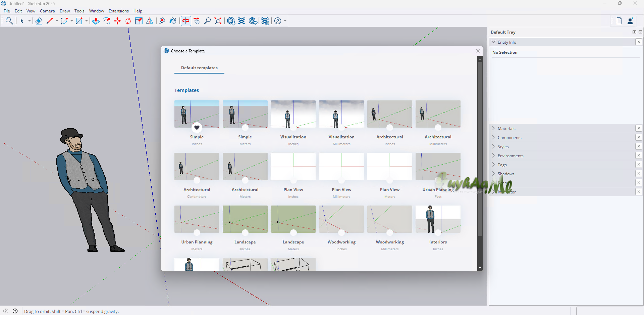Select the Rectangle shape tool

point(79,21)
